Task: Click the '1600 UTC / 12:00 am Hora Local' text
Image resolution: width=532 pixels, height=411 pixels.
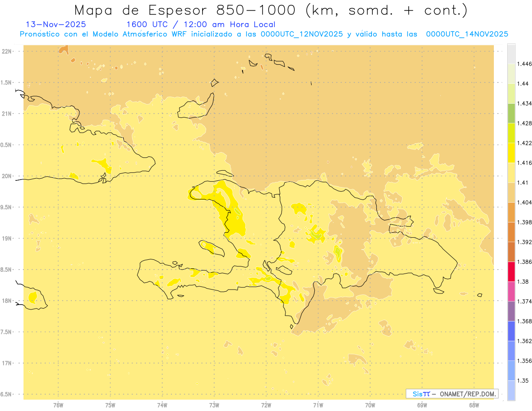Action: click(201, 24)
